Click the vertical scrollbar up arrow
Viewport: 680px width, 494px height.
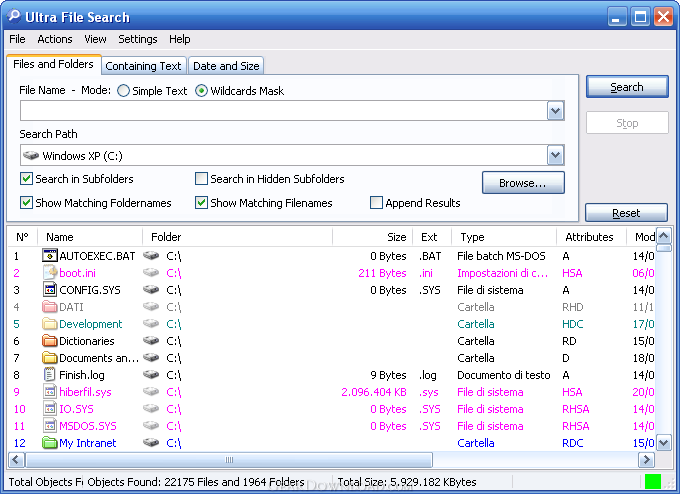tap(664, 236)
